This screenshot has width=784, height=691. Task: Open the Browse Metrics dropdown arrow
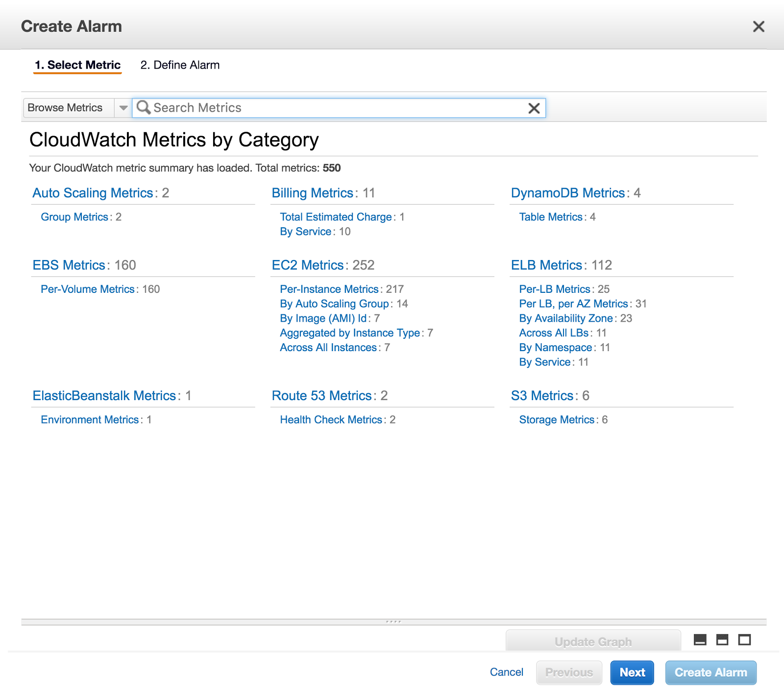(123, 108)
